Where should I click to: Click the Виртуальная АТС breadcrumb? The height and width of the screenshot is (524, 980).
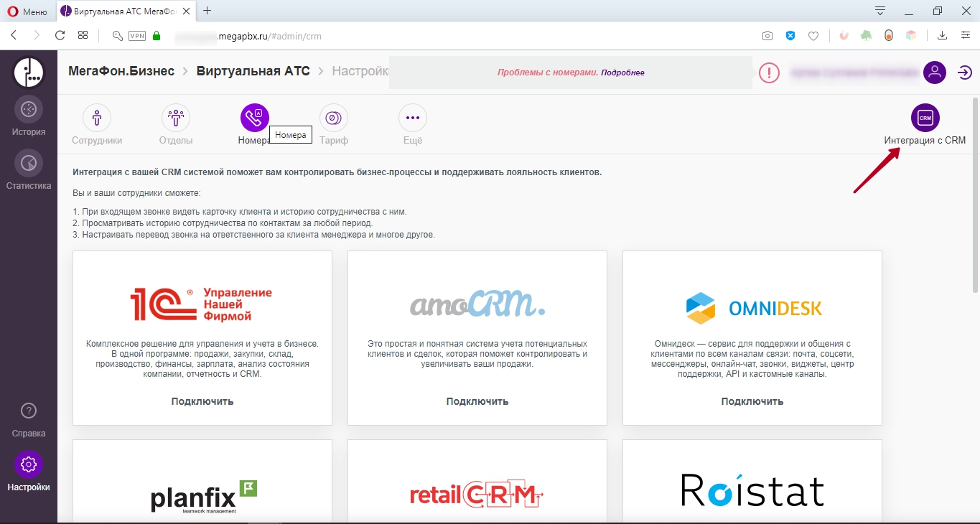[253, 71]
